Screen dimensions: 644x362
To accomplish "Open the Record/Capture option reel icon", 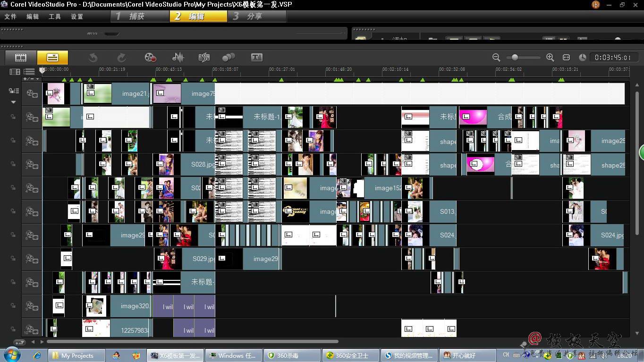I will 150,58.
